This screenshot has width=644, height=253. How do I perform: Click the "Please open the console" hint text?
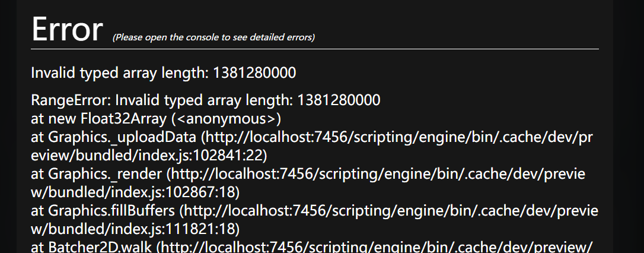pos(213,37)
